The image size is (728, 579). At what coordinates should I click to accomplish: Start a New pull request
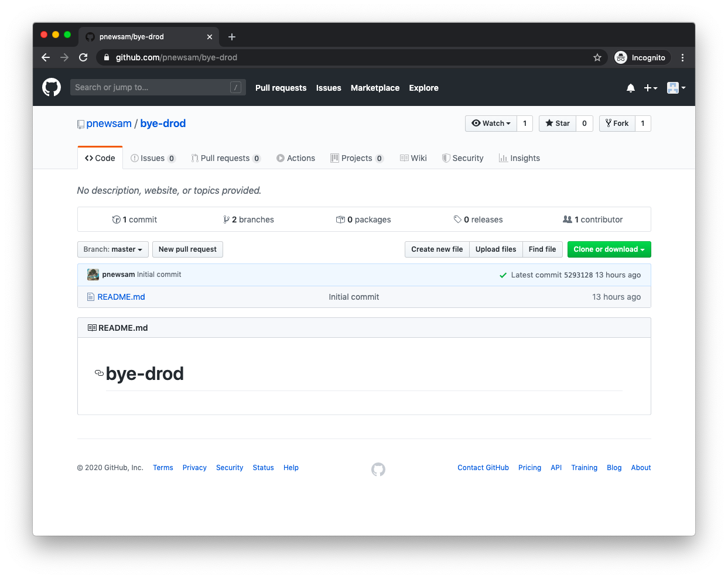point(187,249)
